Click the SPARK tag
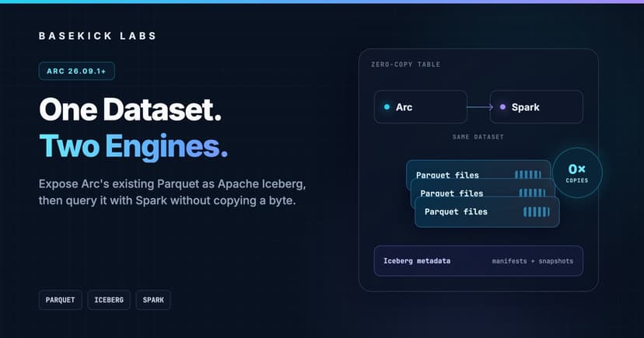This screenshot has width=644, height=338. tap(153, 300)
